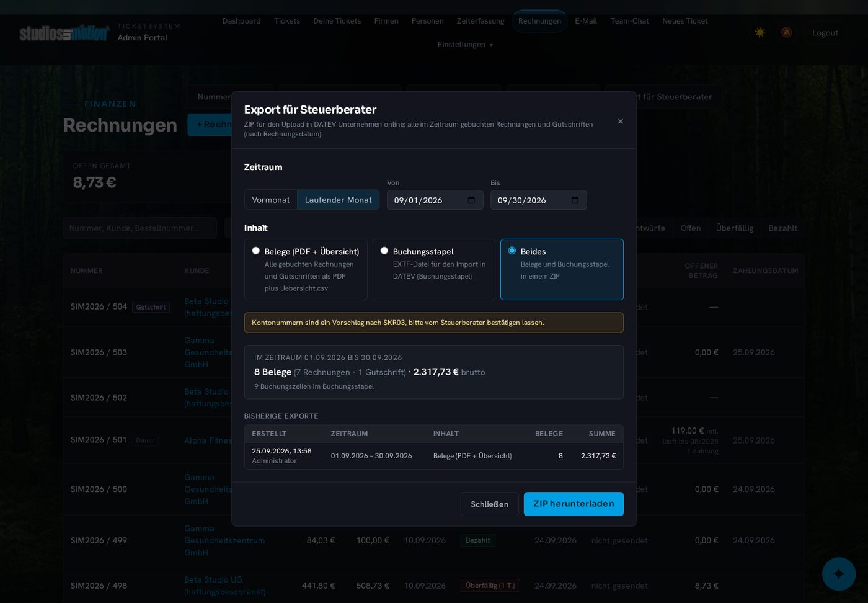Go to the Team-Chat menu item

pyautogui.click(x=629, y=21)
